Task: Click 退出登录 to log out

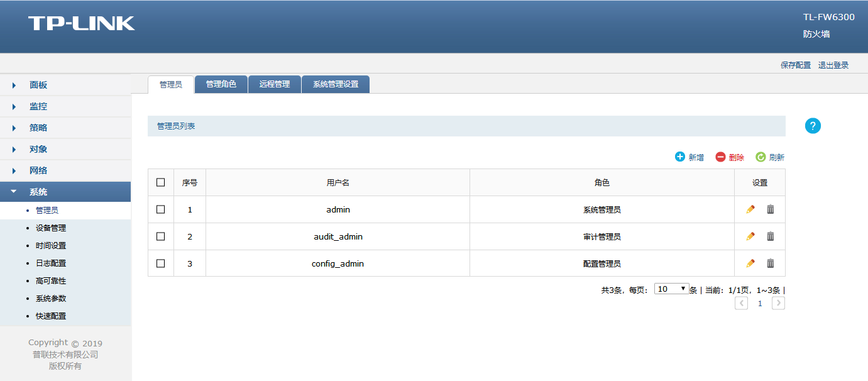Action: pyautogui.click(x=833, y=65)
